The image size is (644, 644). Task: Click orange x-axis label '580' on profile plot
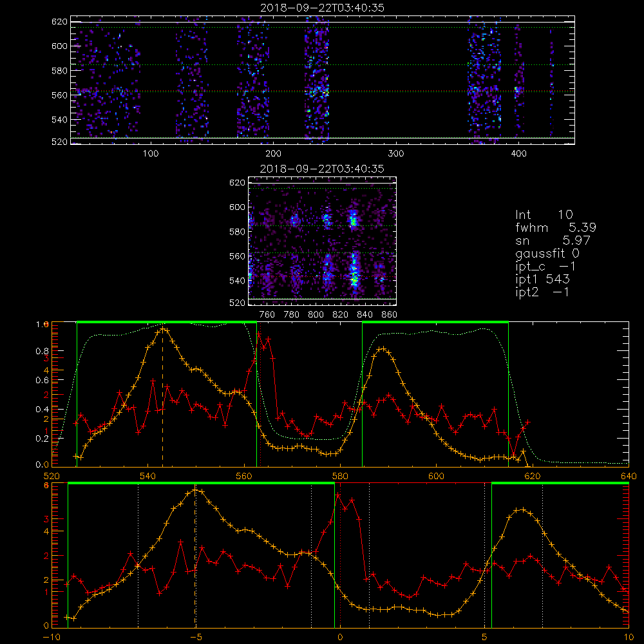point(341,477)
